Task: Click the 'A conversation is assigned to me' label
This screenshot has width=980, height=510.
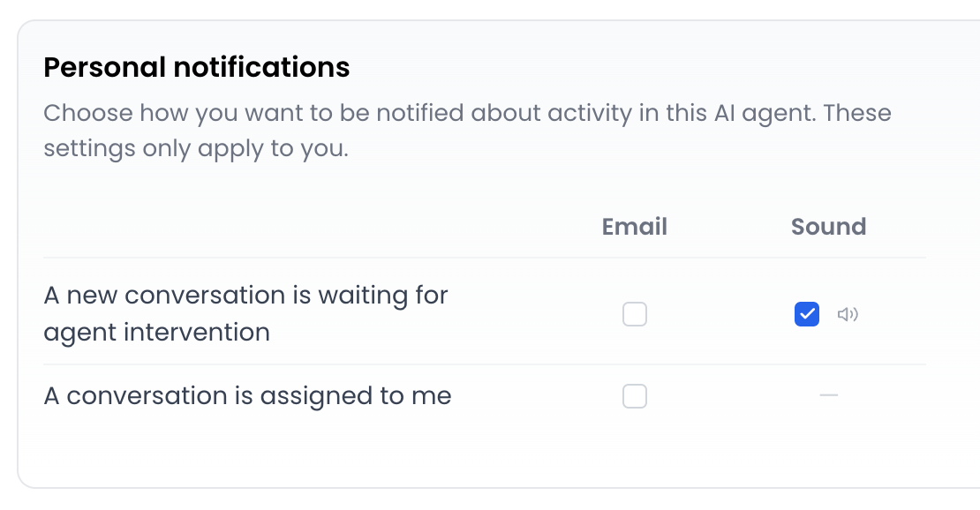Action: 247,396
